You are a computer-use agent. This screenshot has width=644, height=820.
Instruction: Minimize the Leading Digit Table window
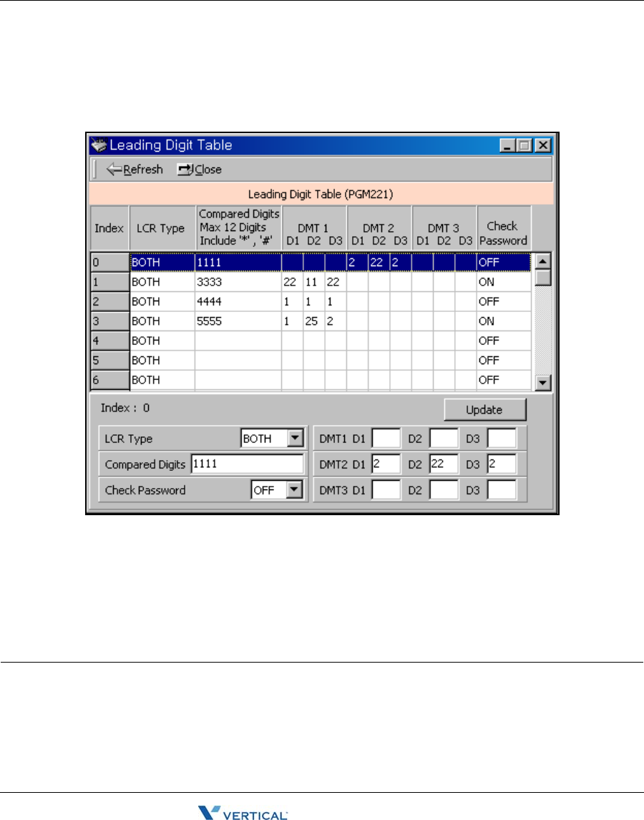[x=507, y=145]
